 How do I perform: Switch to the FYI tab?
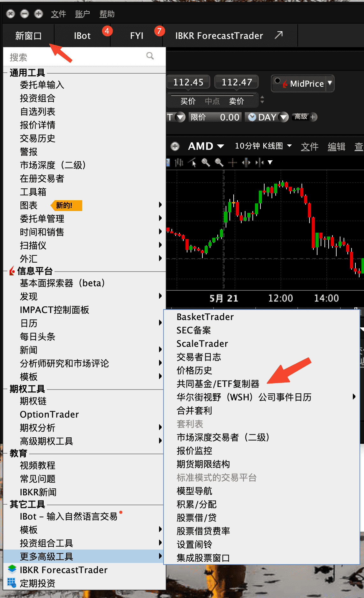(137, 36)
